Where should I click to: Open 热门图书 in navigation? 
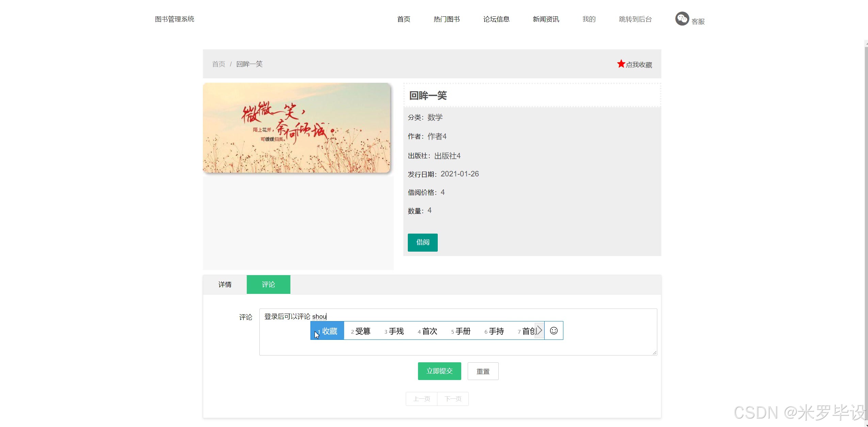tap(446, 19)
